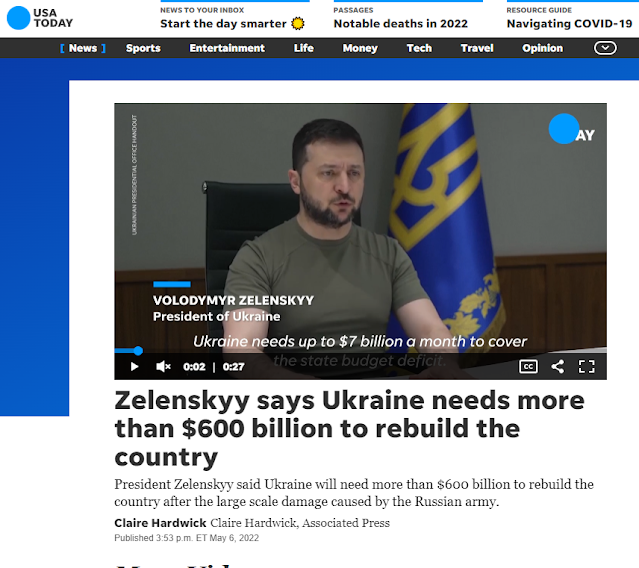This screenshot has height=568, width=639.
Task: Visit the Opinion section
Action: 542,48
